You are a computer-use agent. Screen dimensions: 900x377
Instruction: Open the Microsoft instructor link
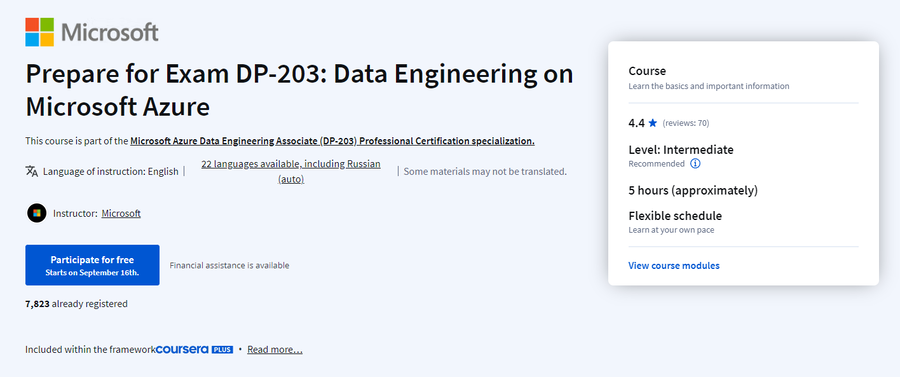tap(121, 213)
